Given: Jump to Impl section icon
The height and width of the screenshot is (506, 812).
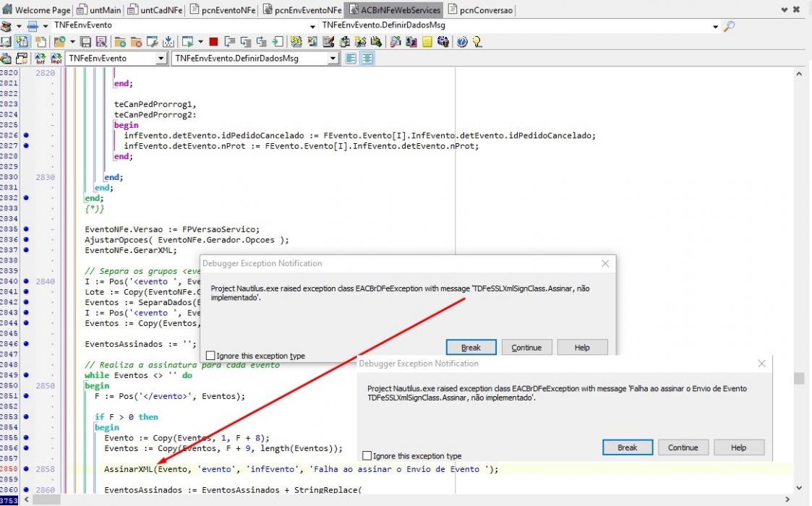Looking at the screenshot, I should click(x=56, y=58).
